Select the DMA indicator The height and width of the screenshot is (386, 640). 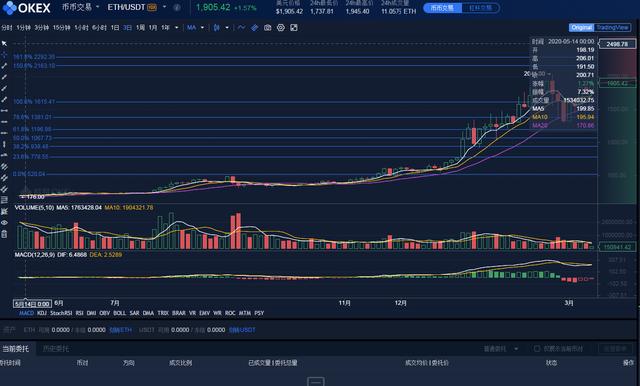(x=149, y=313)
